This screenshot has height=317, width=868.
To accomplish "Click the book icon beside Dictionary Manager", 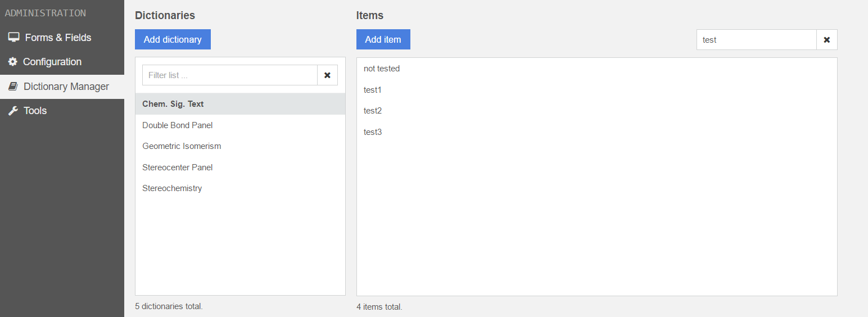I will (x=13, y=87).
